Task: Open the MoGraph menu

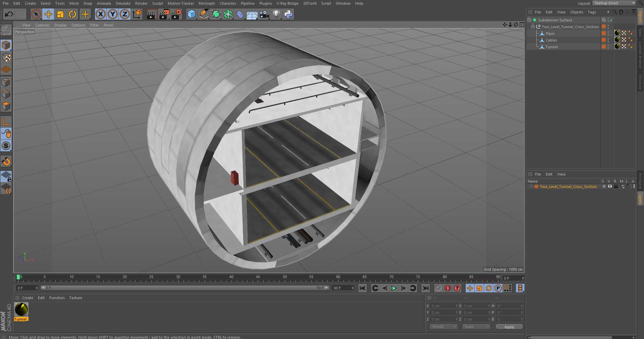Action: tap(207, 3)
